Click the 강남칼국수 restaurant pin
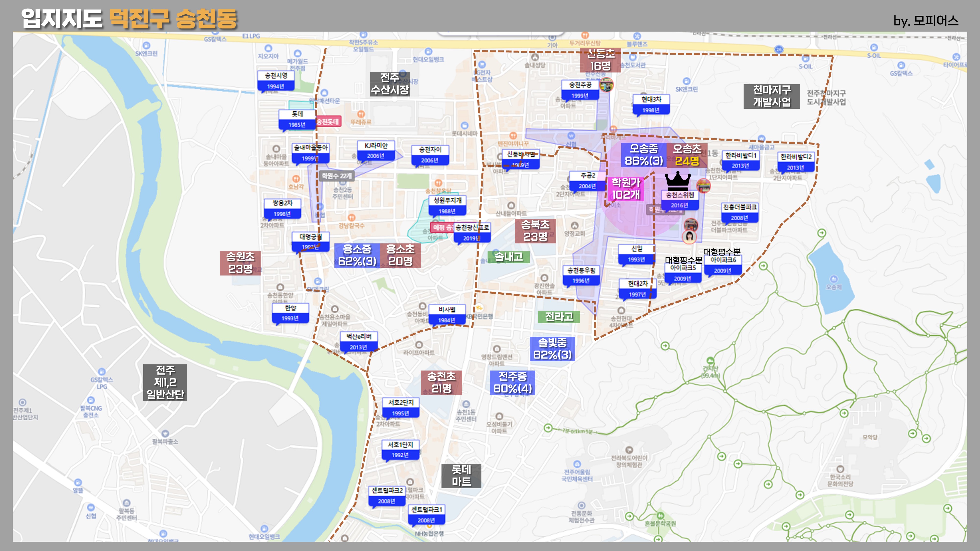Viewport: 980px width, 551px height. click(x=352, y=218)
